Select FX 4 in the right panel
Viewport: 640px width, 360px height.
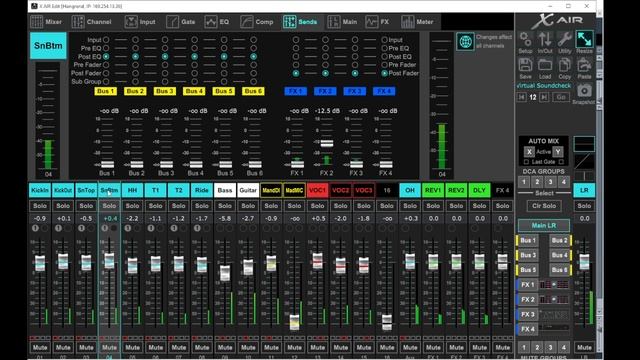click(528, 329)
